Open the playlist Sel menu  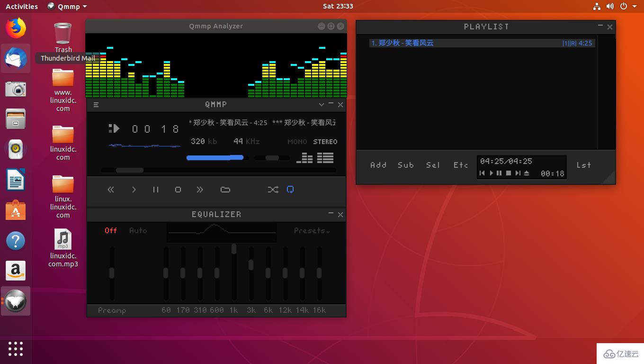(x=433, y=165)
